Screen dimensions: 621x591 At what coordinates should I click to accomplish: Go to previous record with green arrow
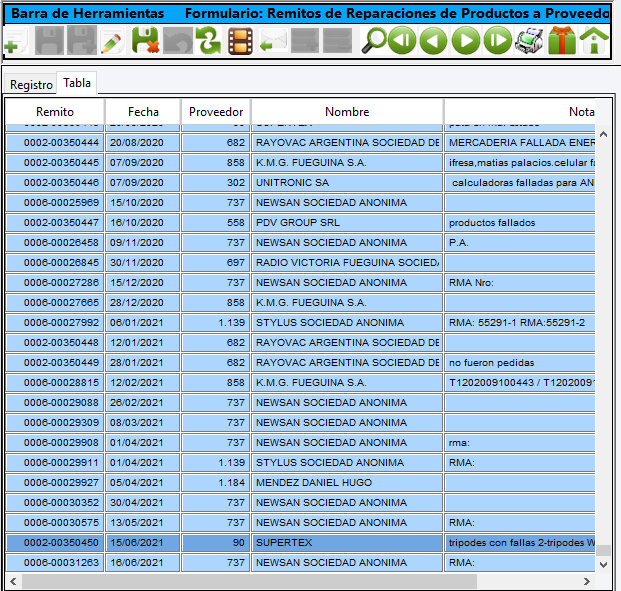pos(434,40)
